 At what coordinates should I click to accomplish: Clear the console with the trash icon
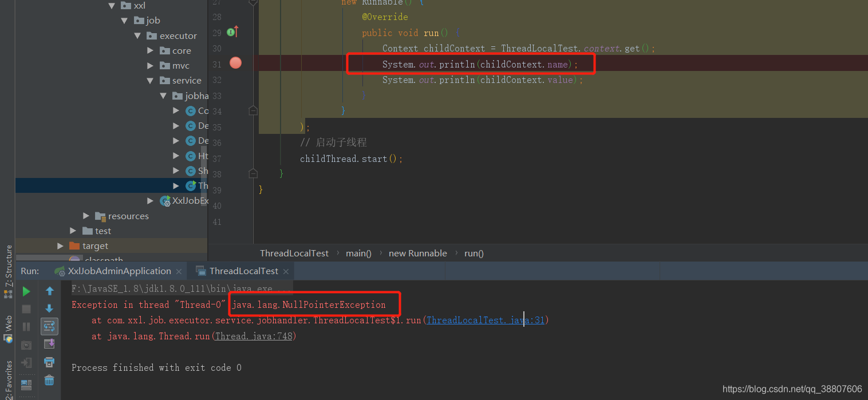(x=49, y=379)
